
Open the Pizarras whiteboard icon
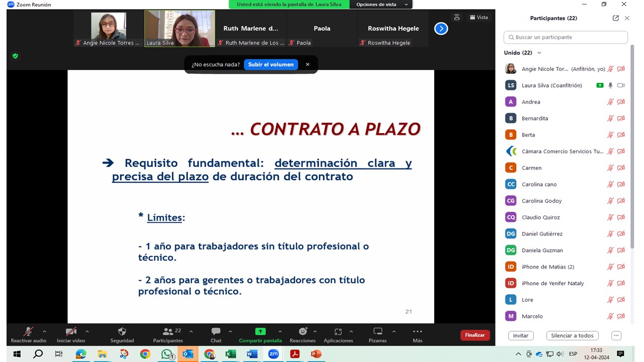[x=378, y=331]
